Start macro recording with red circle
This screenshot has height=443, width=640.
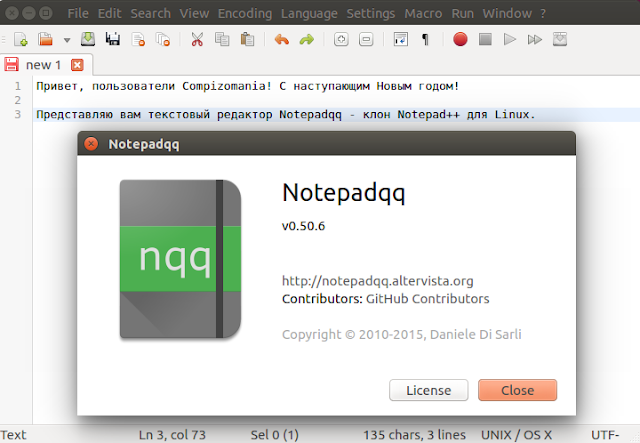(x=460, y=40)
